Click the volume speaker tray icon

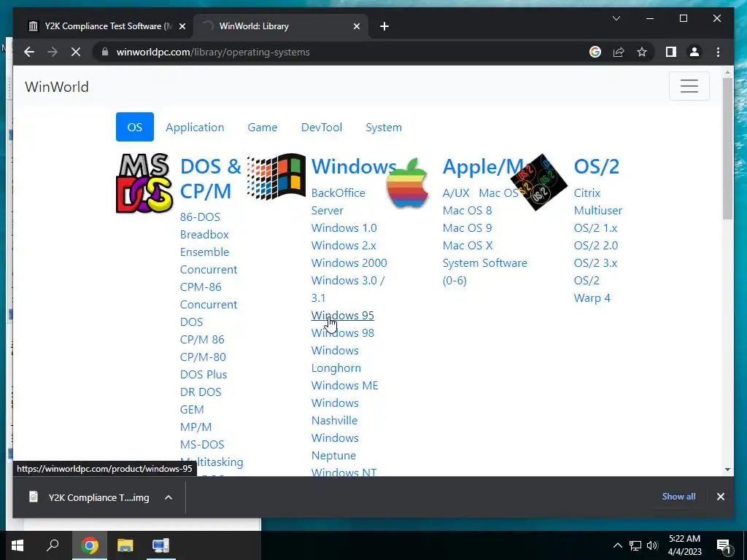tap(652, 545)
